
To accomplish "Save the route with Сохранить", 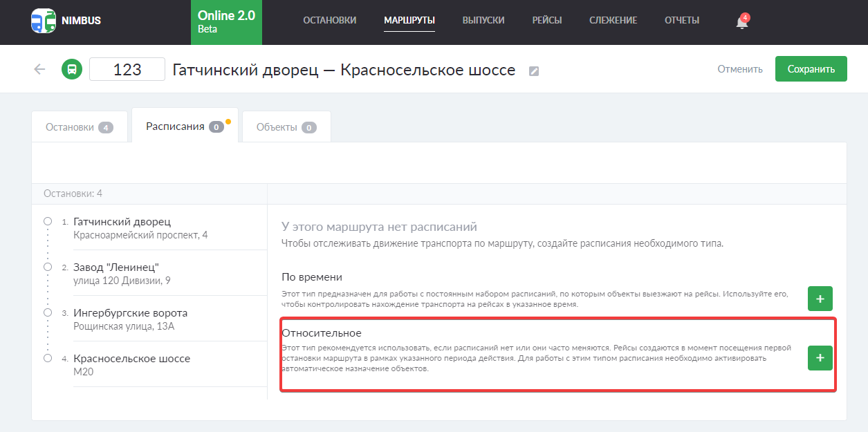I will [811, 68].
